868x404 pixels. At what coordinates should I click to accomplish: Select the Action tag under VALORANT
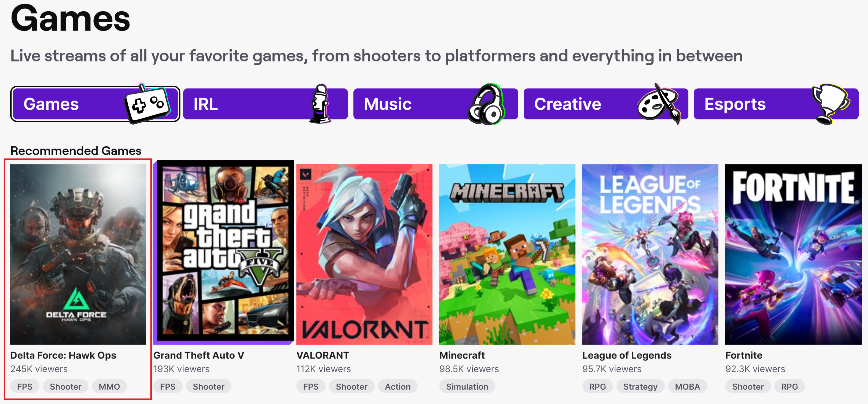tap(398, 386)
